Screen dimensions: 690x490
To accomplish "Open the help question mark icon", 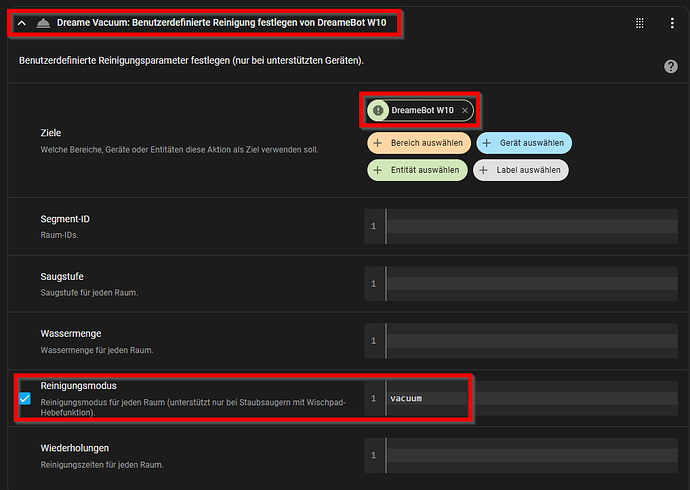I will click(x=671, y=66).
